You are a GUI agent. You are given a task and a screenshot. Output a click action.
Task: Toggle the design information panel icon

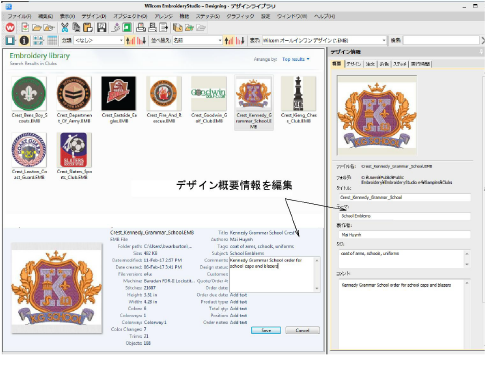(24, 40)
